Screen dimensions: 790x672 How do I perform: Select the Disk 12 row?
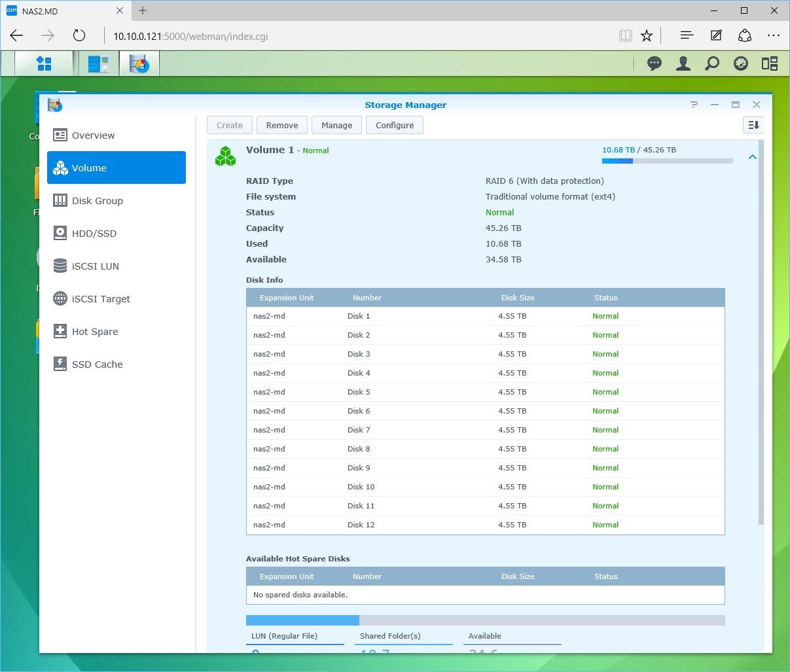pyautogui.click(x=486, y=525)
